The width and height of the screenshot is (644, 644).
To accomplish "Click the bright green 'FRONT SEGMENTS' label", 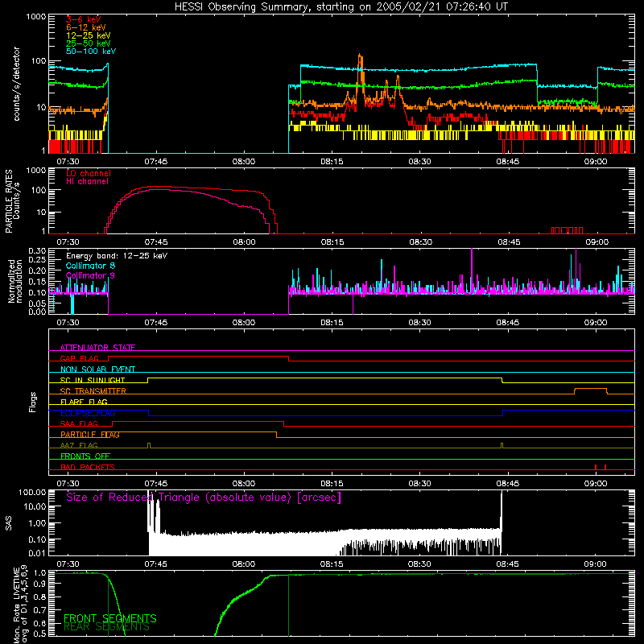I will [x=110, y=618].
